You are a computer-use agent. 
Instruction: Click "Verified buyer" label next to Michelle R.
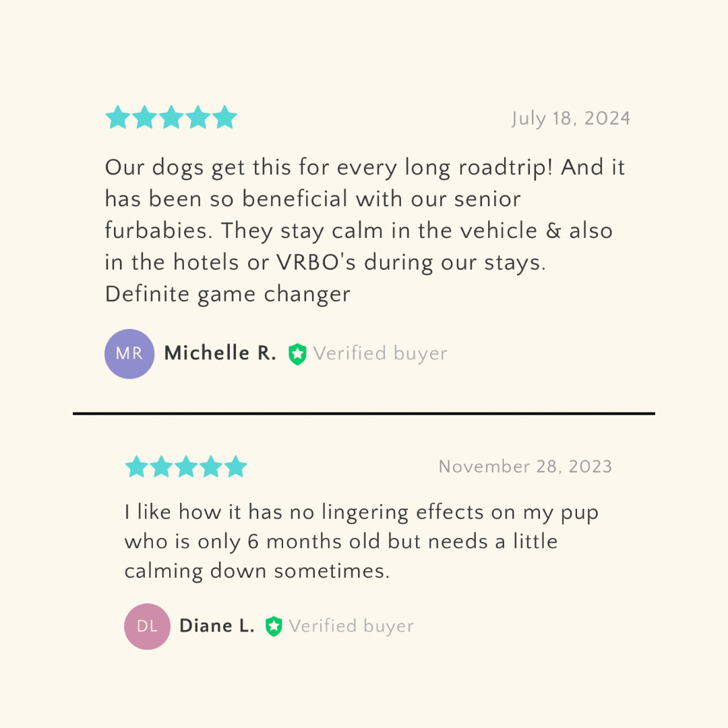pyautogui.click(x=380, y=353)
